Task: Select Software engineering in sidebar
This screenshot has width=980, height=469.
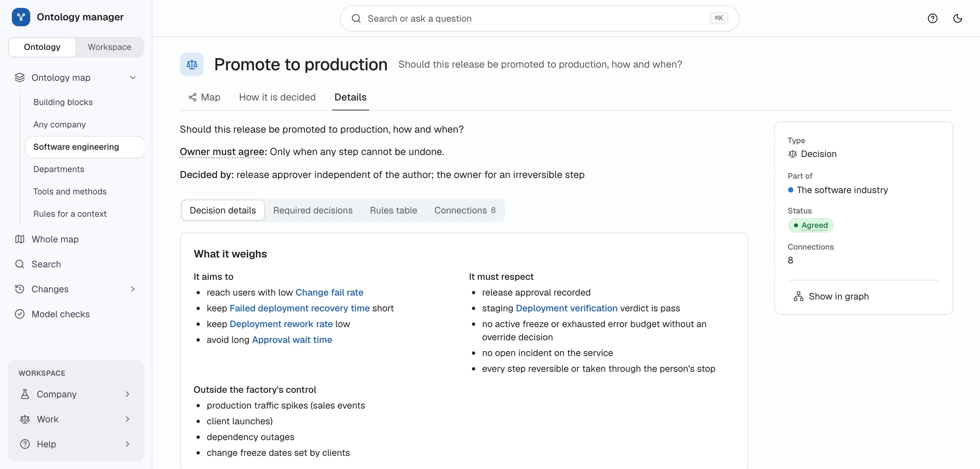Action: (x=84, y=147)
